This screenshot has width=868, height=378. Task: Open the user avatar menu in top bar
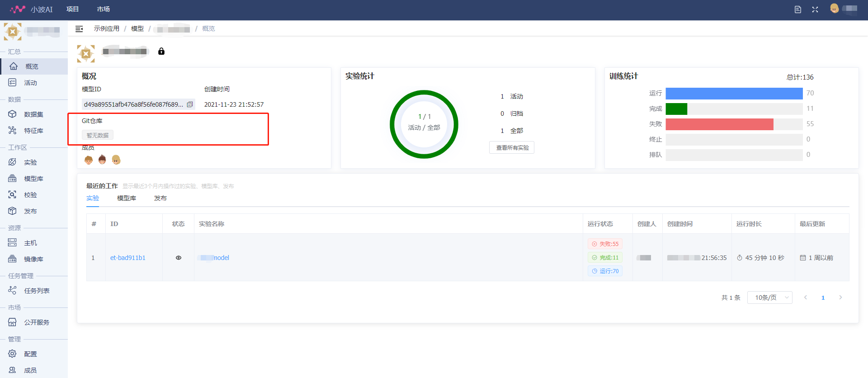(x=835, y=9)
